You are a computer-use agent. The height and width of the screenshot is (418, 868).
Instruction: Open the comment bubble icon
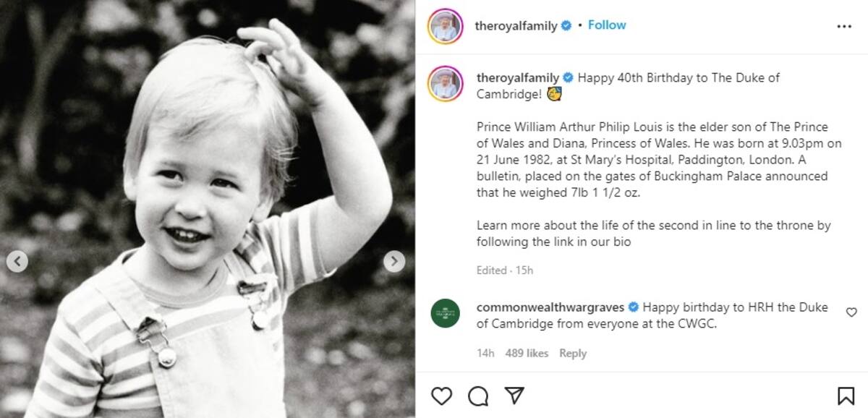pyautogui.click(x=477, y=396)
